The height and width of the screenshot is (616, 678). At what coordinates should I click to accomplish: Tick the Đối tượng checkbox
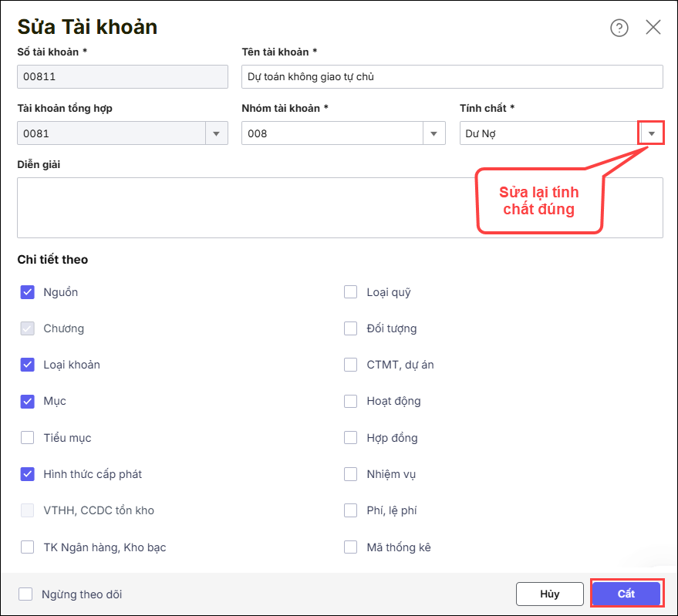351,328
